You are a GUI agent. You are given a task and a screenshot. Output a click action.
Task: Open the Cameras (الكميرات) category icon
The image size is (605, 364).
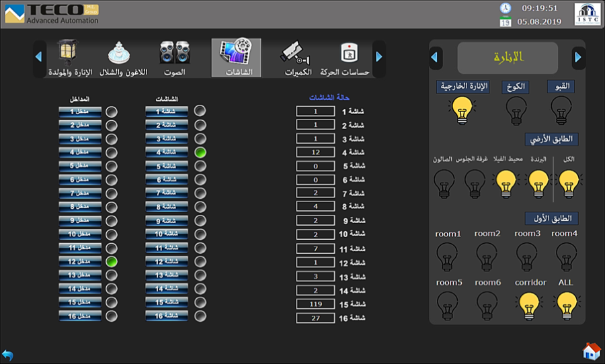pos(295,55)
